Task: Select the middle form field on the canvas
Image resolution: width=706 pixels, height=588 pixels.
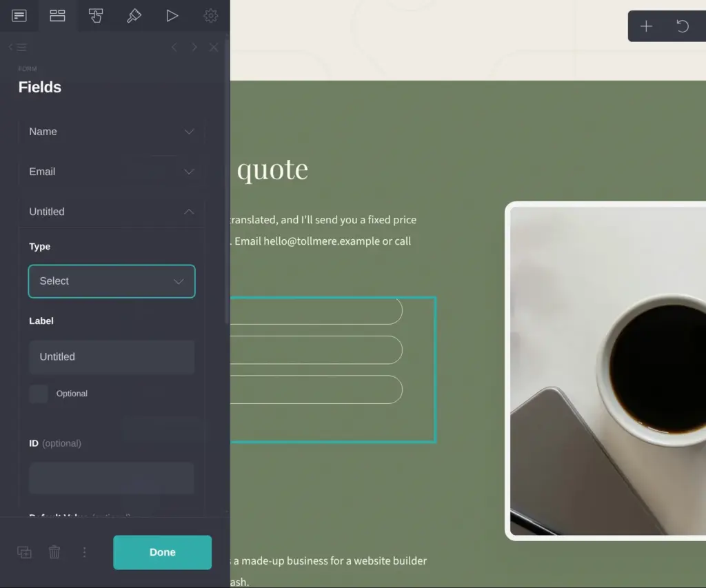Action: [x=316, y=349]
